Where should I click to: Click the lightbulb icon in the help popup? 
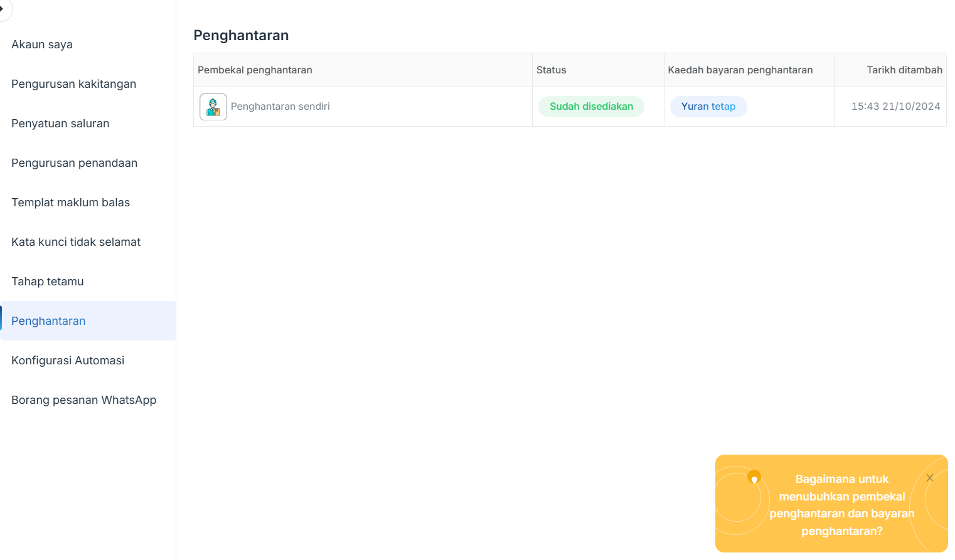coord(754,478)
